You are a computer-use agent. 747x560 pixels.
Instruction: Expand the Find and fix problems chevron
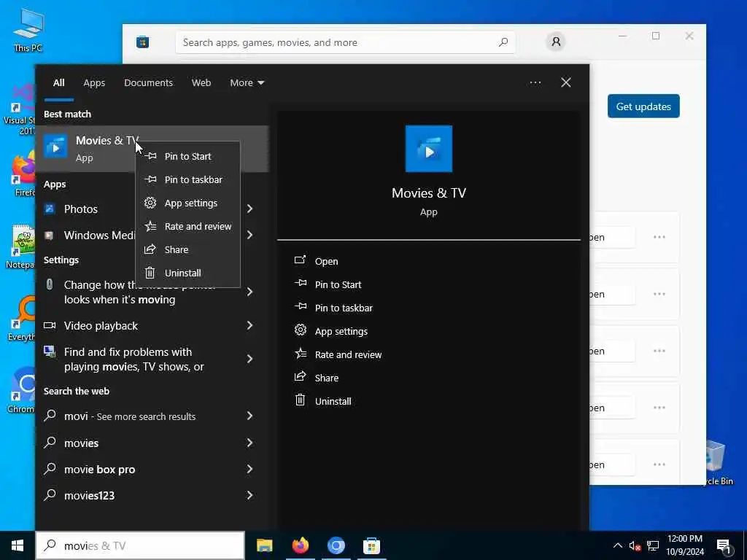[x=249, y=359]
